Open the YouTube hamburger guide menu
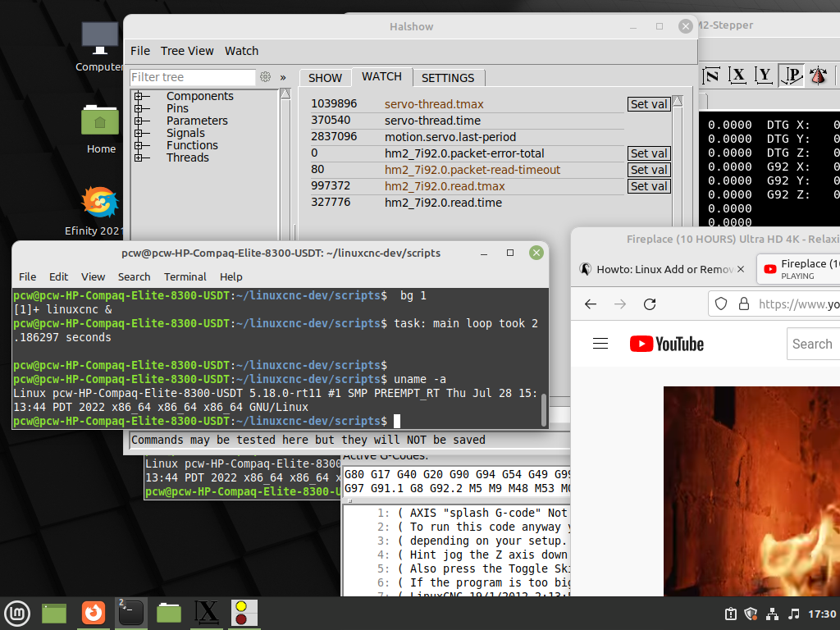Image resolution: width=840 pixels, height=630 pixels. (x=600, y=344)
